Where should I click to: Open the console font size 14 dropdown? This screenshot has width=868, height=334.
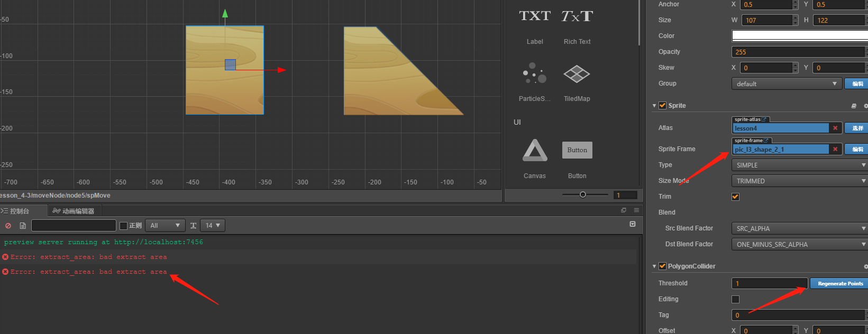(x=213, y=226)
